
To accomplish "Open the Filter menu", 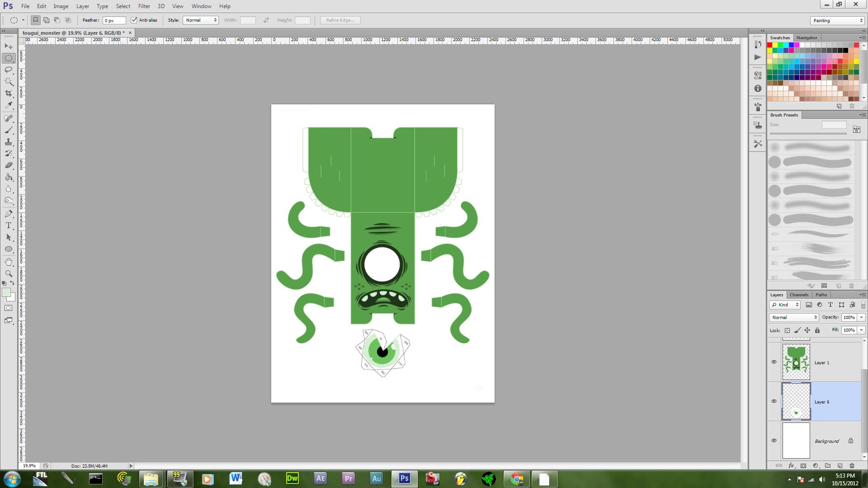I will [144, 6].
